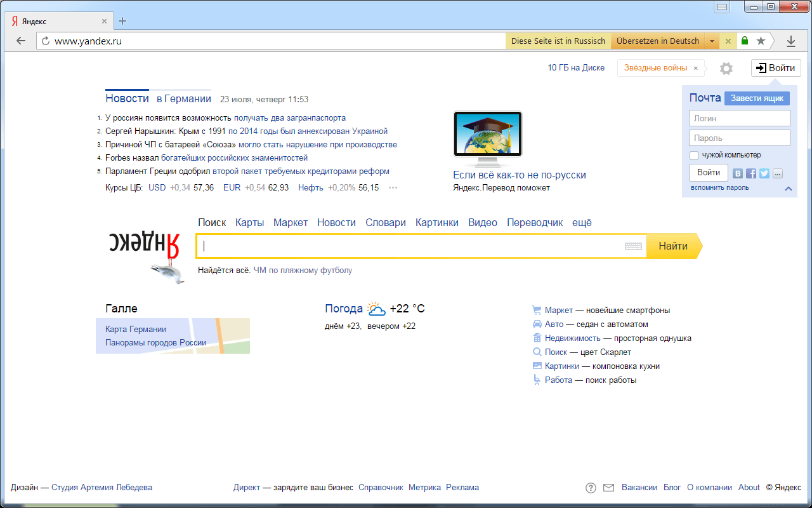Open Карта Германии link
This screenshot has height=508, width=812.
tap(136, 329)
